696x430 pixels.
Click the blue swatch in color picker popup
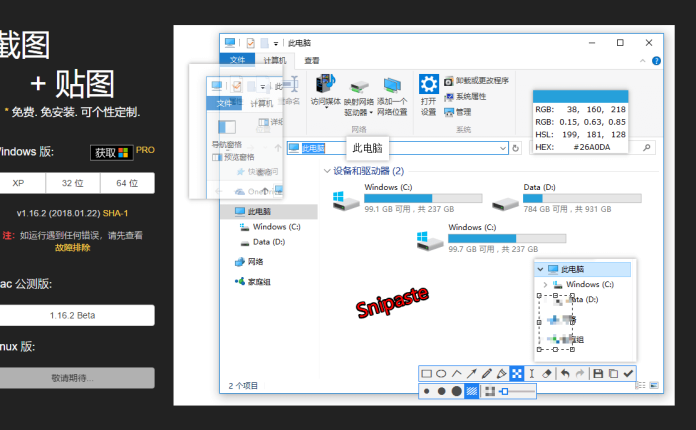pos(581,97)
